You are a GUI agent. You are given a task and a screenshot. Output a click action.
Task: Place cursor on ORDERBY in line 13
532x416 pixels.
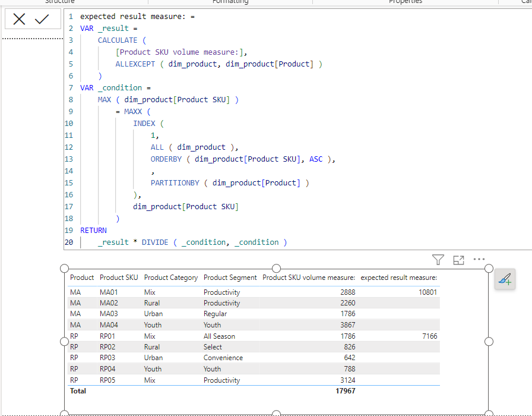[166, 159]
